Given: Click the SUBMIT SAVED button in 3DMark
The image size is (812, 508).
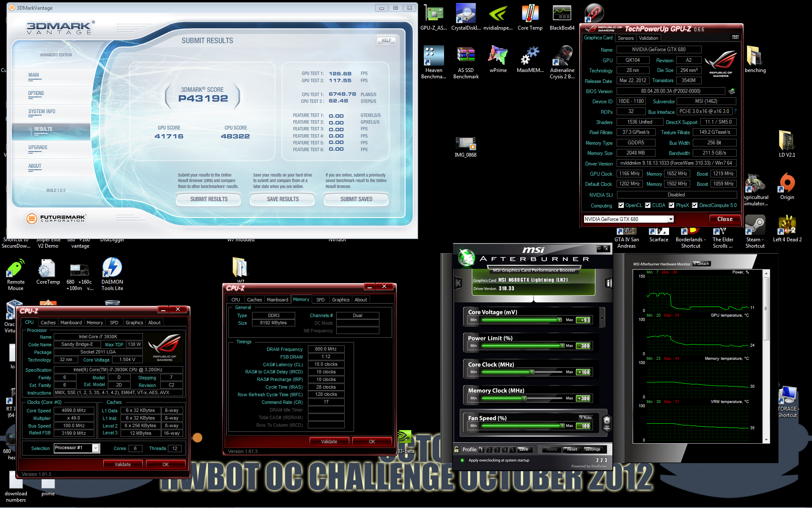Looking at the screenshot, I should (x=356, y=199).
